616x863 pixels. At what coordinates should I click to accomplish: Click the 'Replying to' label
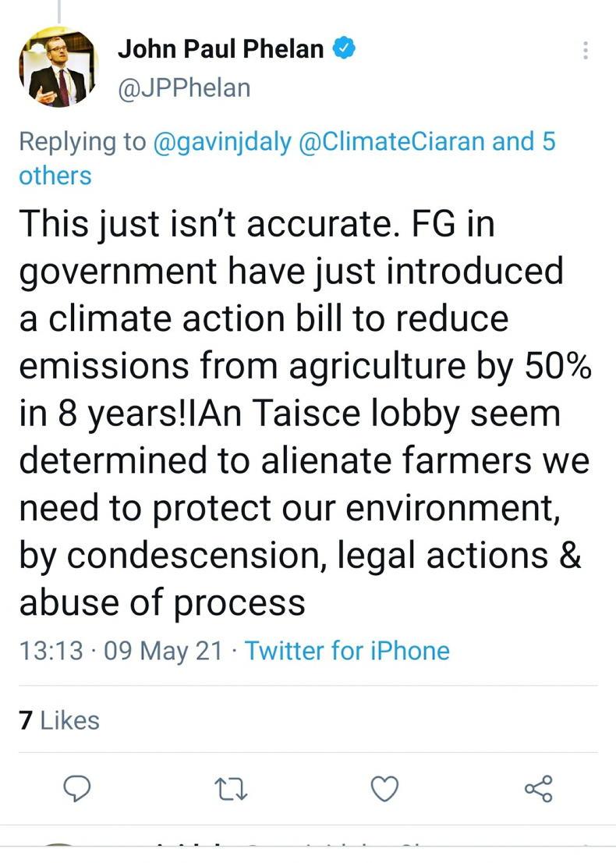82,141
